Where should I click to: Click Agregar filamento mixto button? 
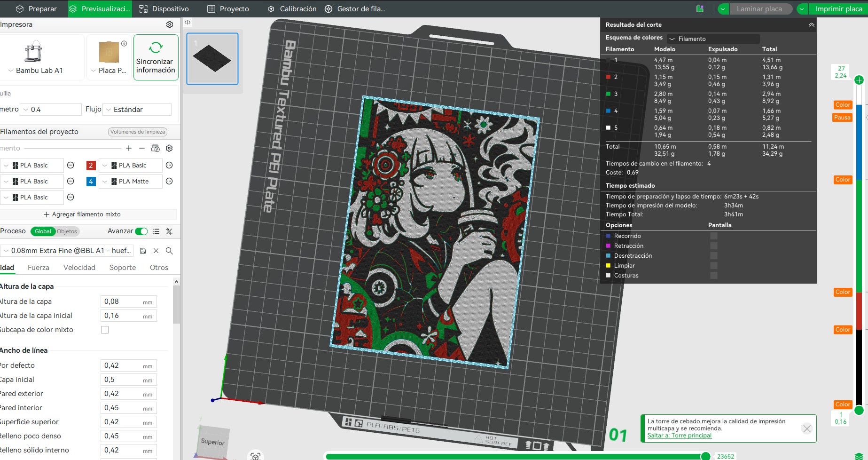[82, 214]
